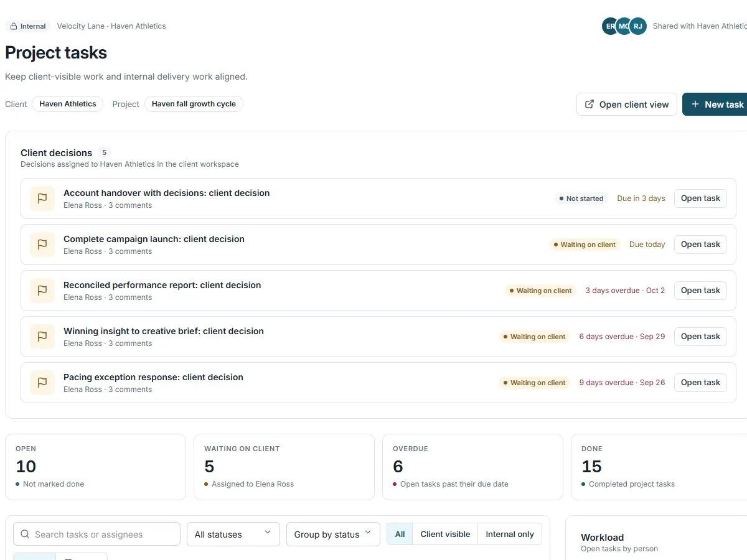Click the external-link icon on Open client view
Viewport: 747px width, 560px height.
click(x=590, y=105)
